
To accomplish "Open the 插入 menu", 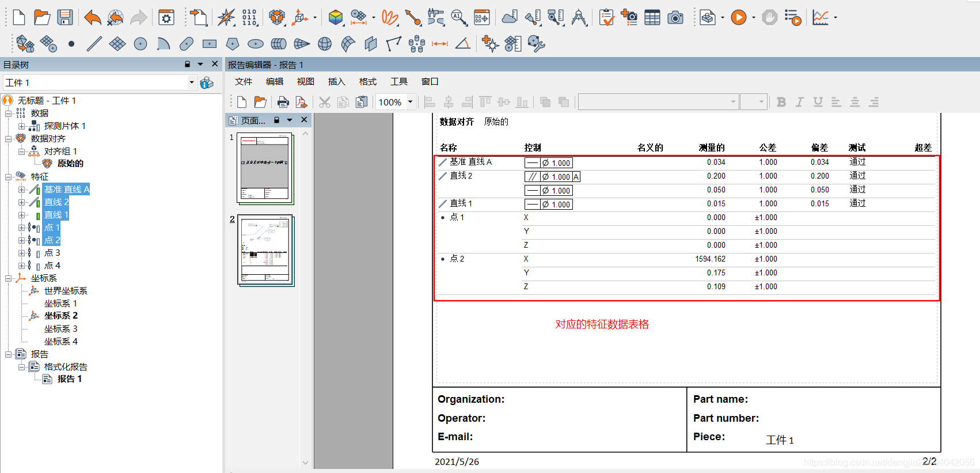I will click(x=337, y=81).
